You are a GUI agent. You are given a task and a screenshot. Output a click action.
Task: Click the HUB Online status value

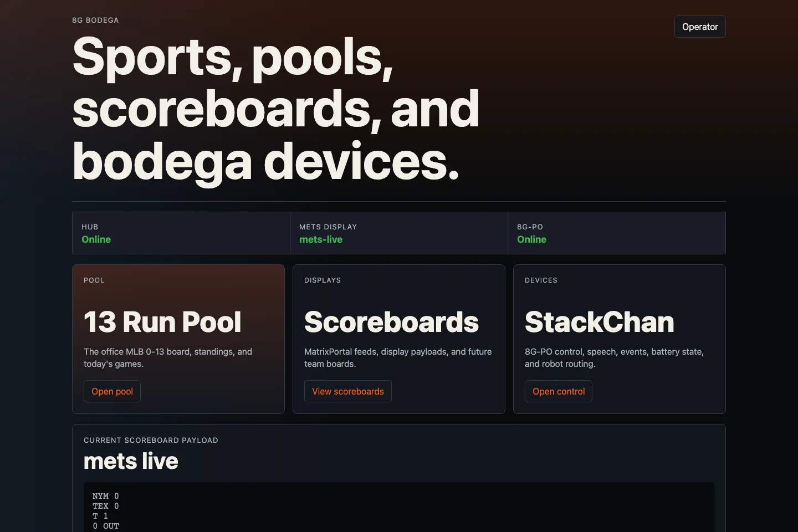(96, 239)
